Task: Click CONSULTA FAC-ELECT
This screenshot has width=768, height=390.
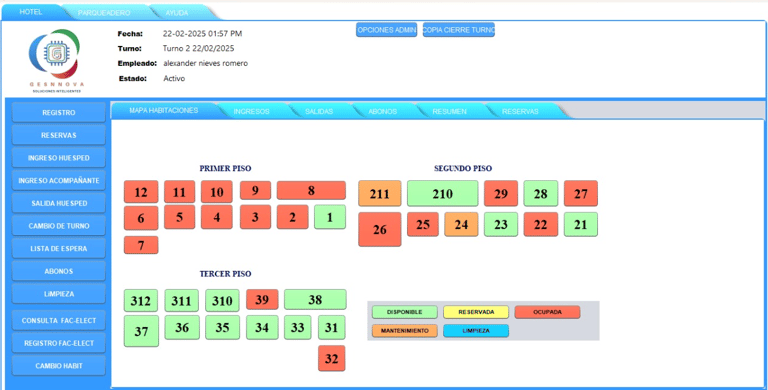Action: coord(59,320)
